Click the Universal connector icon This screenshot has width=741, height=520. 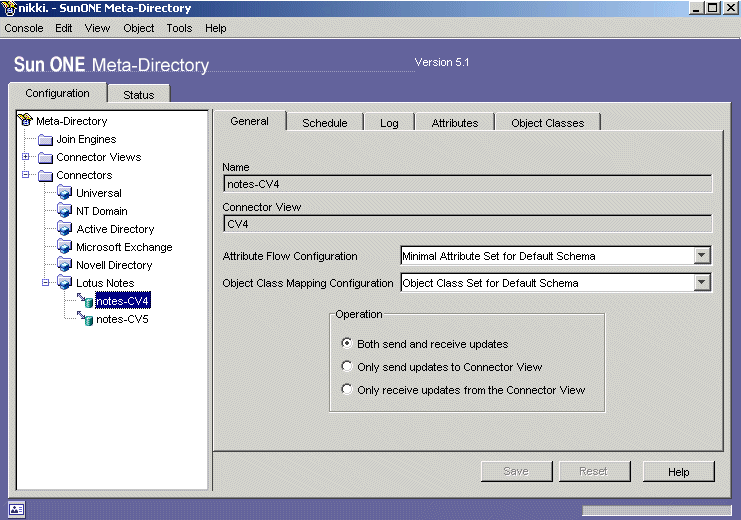65,192
